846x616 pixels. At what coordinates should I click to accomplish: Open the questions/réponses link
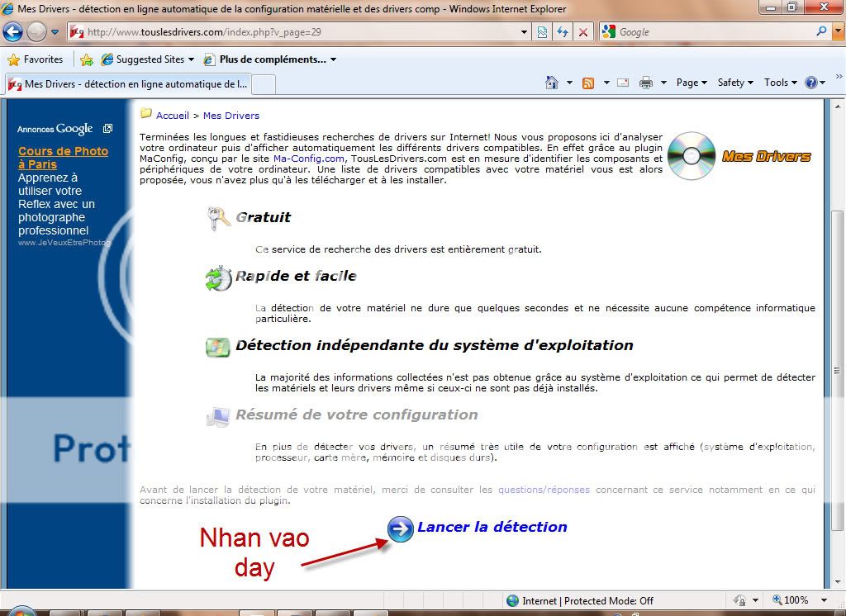click(544, 490)
